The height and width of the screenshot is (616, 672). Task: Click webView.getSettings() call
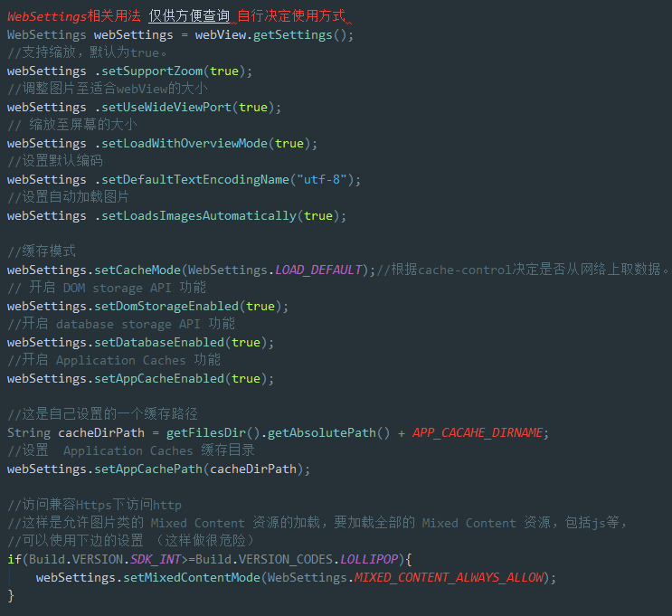(274, 35)
